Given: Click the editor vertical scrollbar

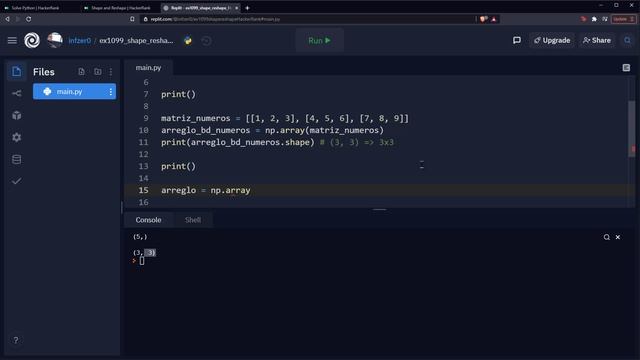Looking at the screenshot, I should (632, 129).
